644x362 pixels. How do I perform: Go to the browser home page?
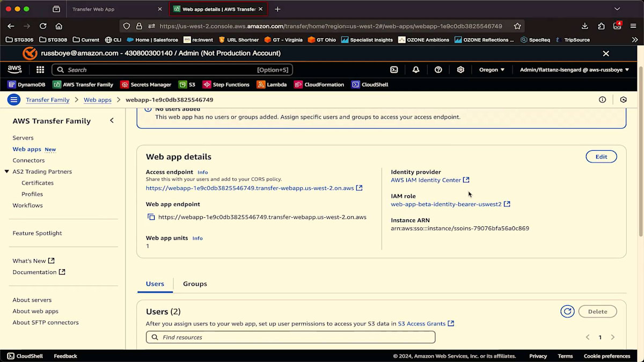(59, 26)
